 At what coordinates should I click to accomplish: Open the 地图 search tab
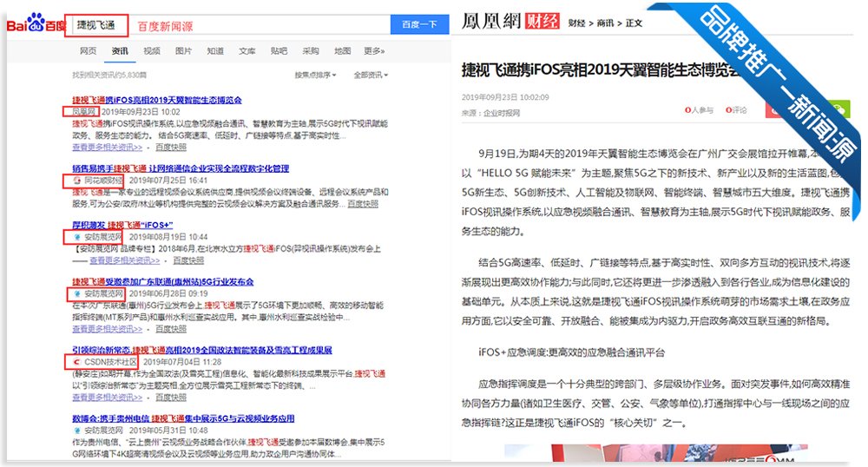[343, 51]
